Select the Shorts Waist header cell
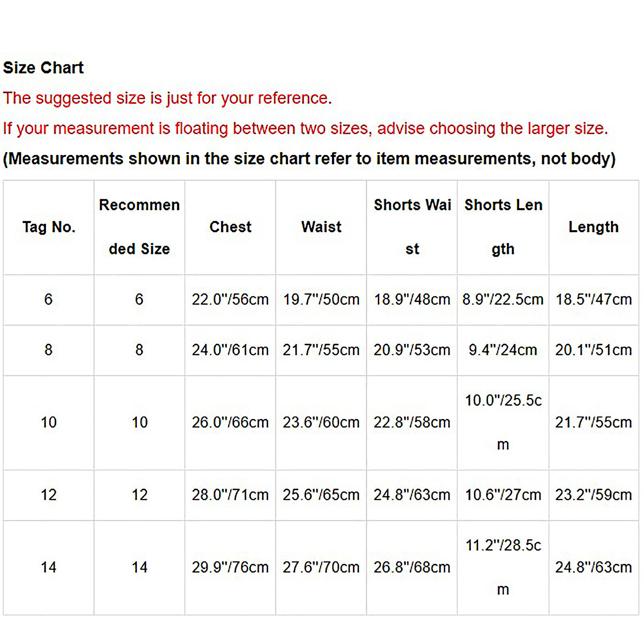644x644 pixels. (412, 227)
